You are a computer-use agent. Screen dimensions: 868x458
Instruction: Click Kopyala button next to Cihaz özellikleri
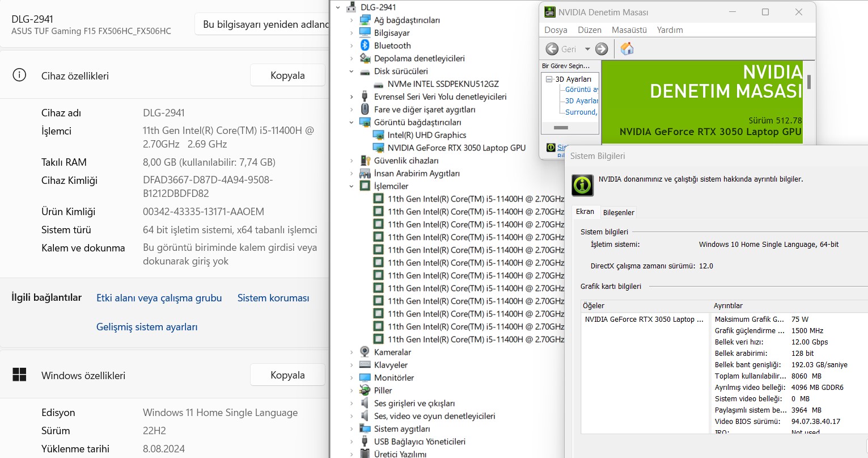click(287, 75)
